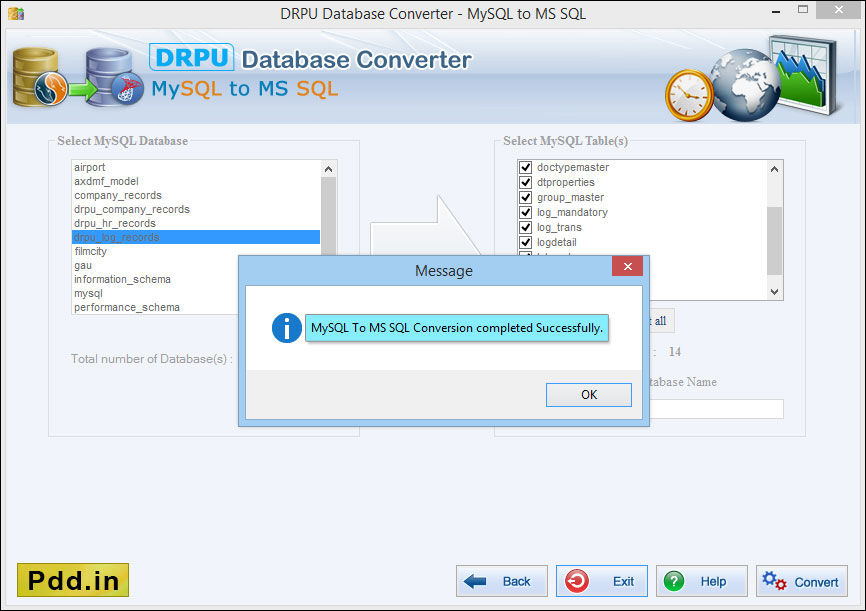Screen dimensions: 866x611
Task: Click the table count value 14
Action: coord(674,352)
